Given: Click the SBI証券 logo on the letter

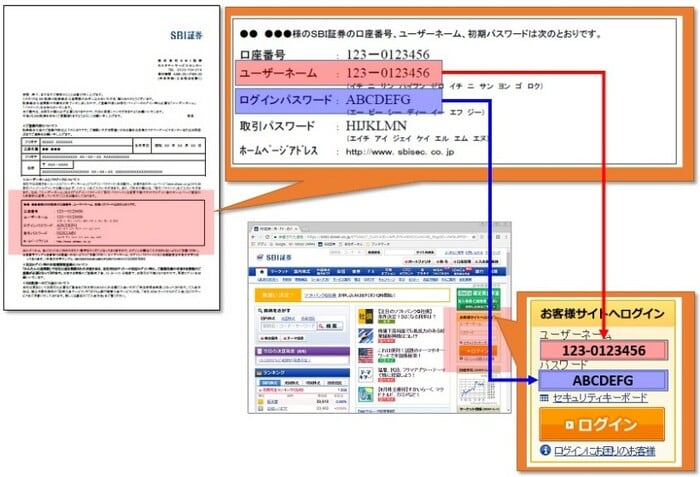Looking at the screenshot, I should [187, 35].
